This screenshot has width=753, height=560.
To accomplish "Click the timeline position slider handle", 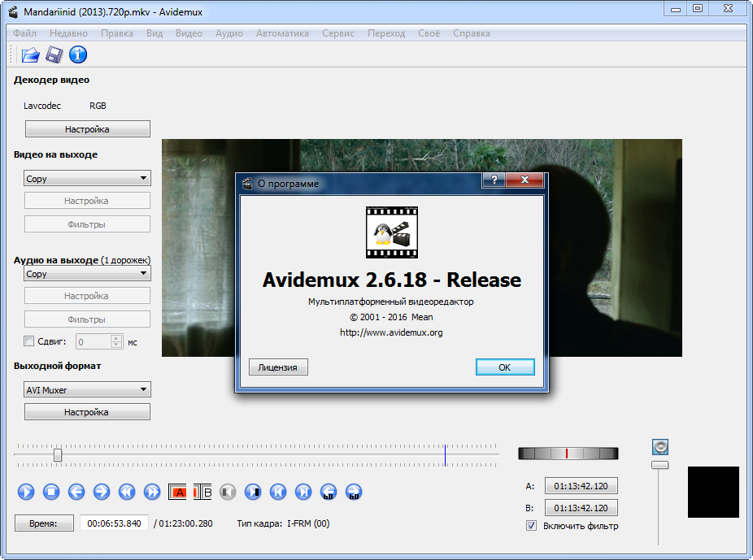I will (58, 455).
